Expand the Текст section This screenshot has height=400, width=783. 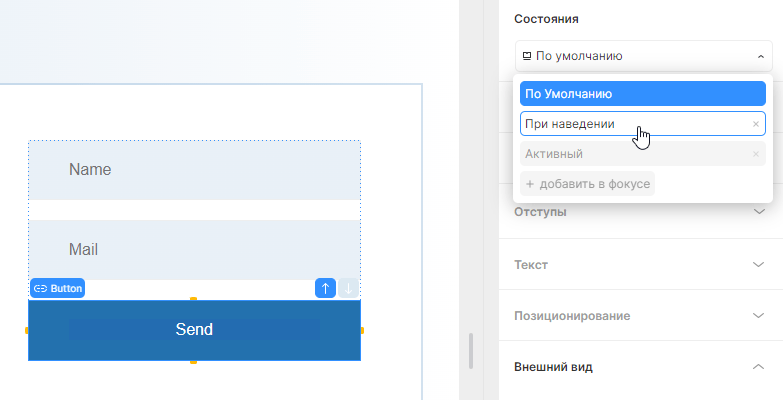640,264
